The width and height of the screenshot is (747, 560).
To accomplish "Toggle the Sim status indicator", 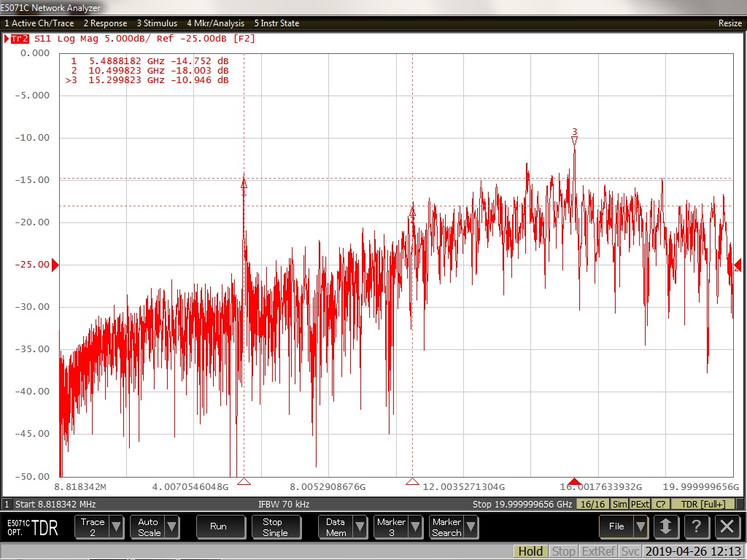I will click(619, 504).
